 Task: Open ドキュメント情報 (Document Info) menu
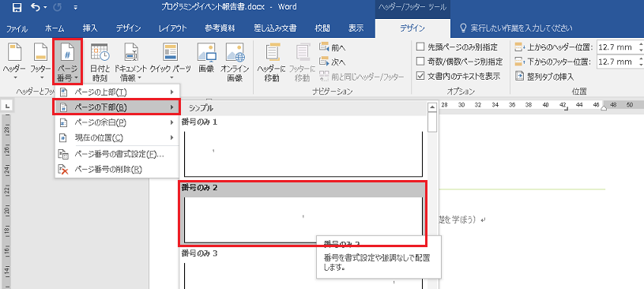tap(130, 62)
